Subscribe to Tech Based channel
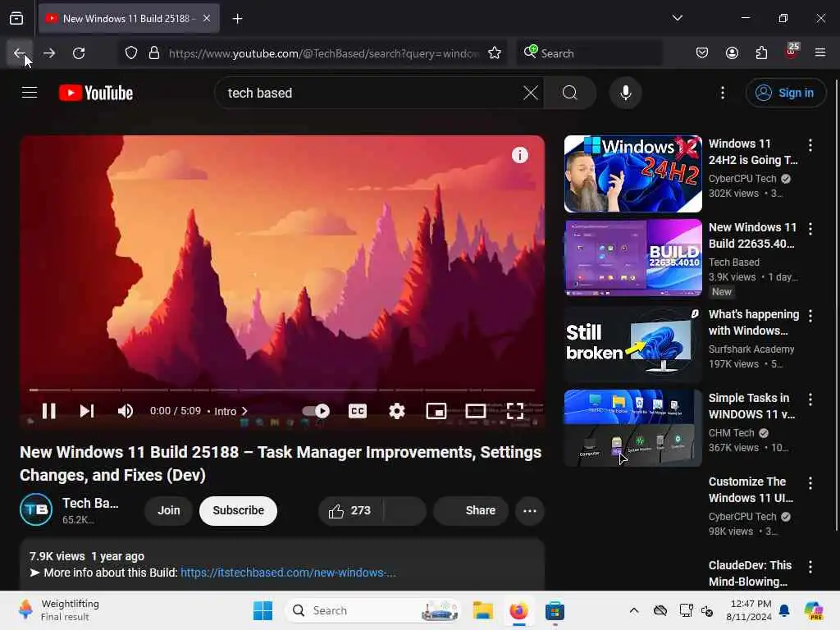This screenshot has width=840, height=630. click(239, 511)
